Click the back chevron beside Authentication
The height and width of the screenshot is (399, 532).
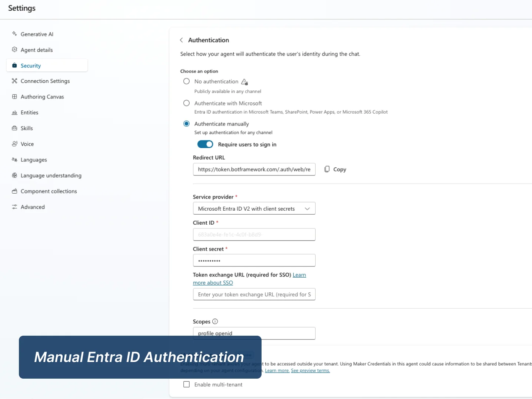point(182,40)
